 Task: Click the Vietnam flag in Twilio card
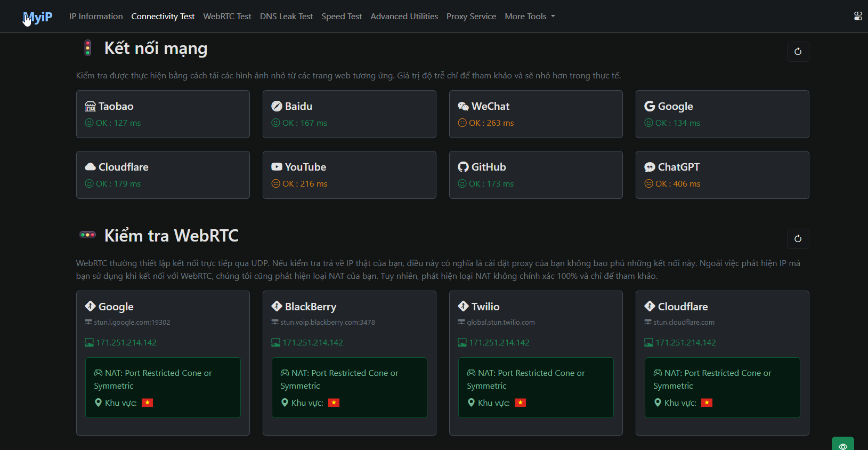click(x=521, y=403)
